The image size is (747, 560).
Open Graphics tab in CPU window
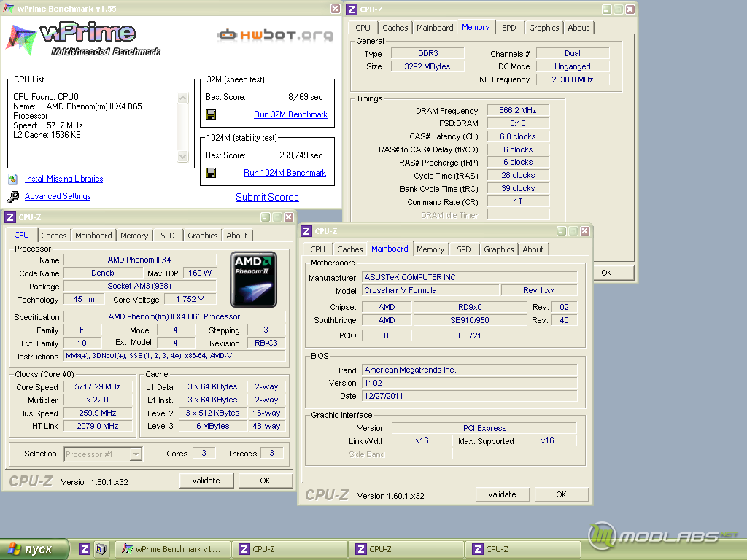203,236
